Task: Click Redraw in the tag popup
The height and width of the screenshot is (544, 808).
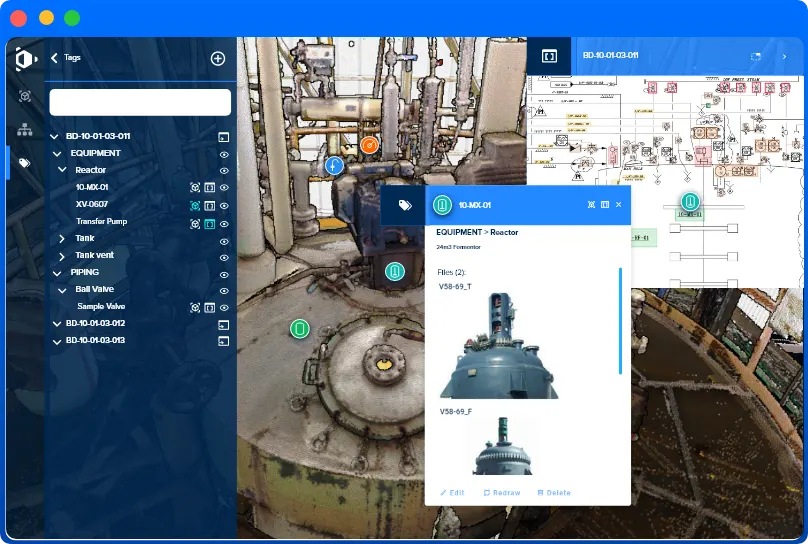Action: coord(502,493)
